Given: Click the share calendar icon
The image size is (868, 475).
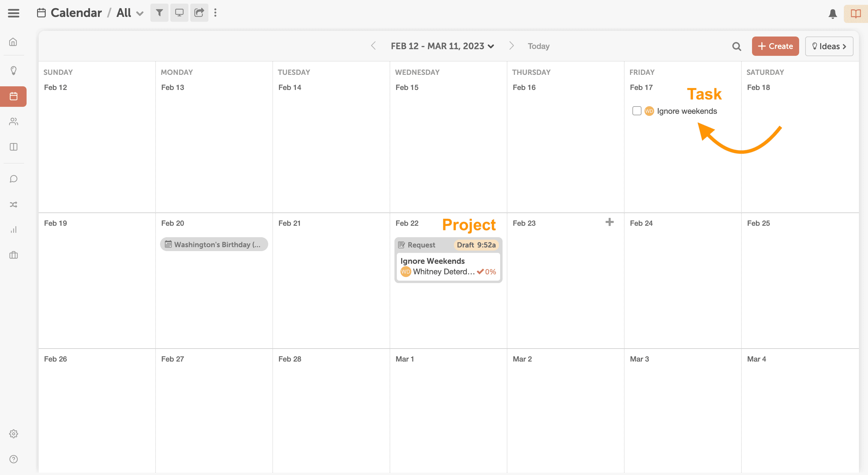Looking at the screenshot, I should tap(199, 13).
